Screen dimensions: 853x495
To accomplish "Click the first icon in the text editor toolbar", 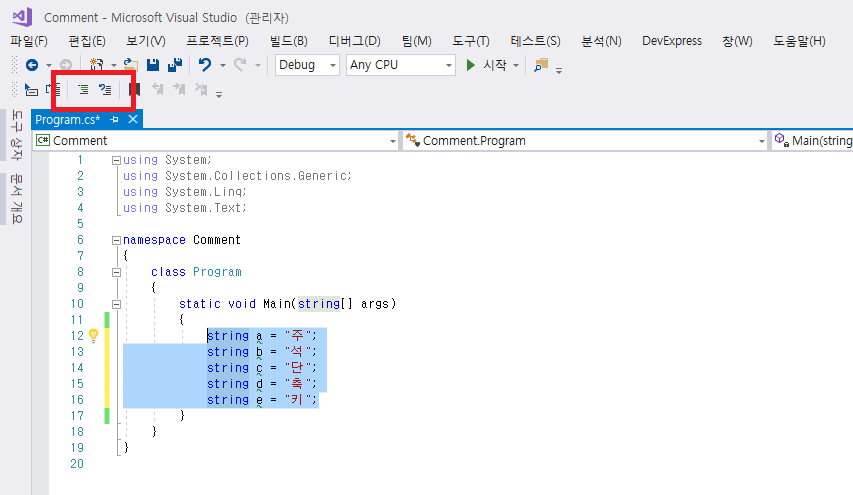I will pos(31,89).
